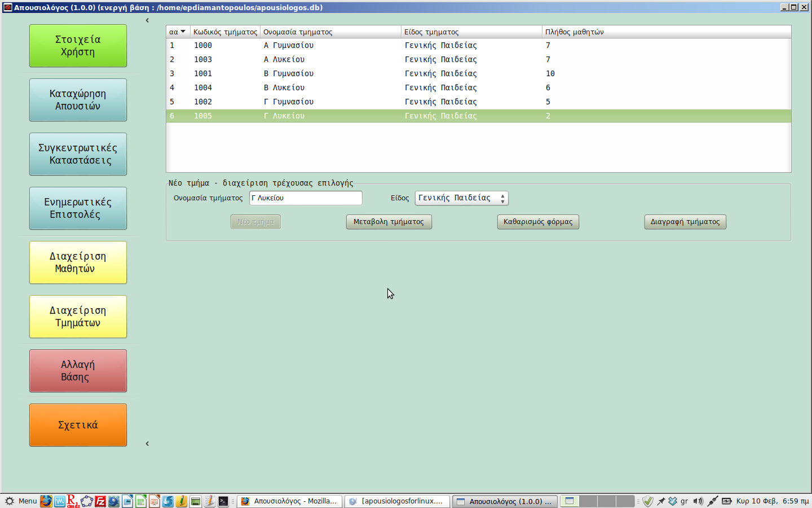Click the class code cell '1000'
812x508 pixels.
(x=203, y=45)
